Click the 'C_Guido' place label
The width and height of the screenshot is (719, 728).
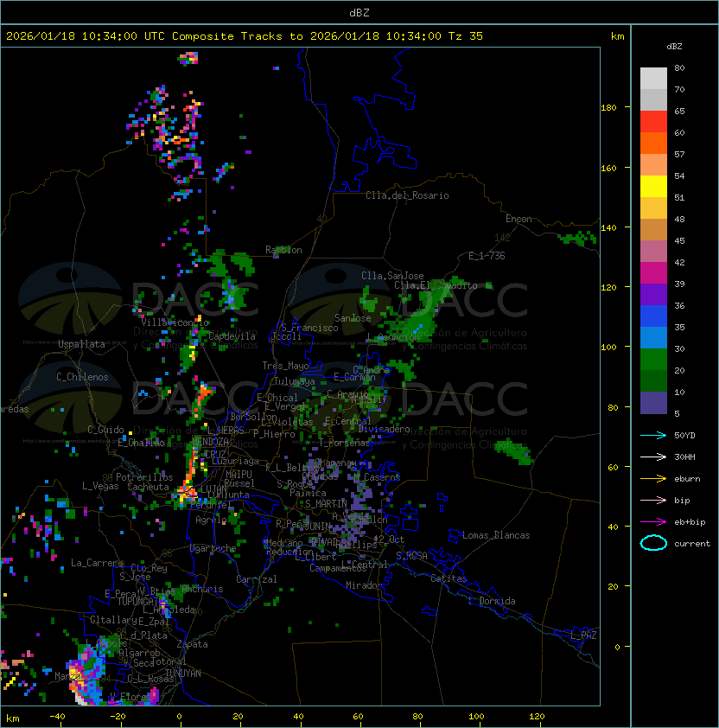point(105,430)
